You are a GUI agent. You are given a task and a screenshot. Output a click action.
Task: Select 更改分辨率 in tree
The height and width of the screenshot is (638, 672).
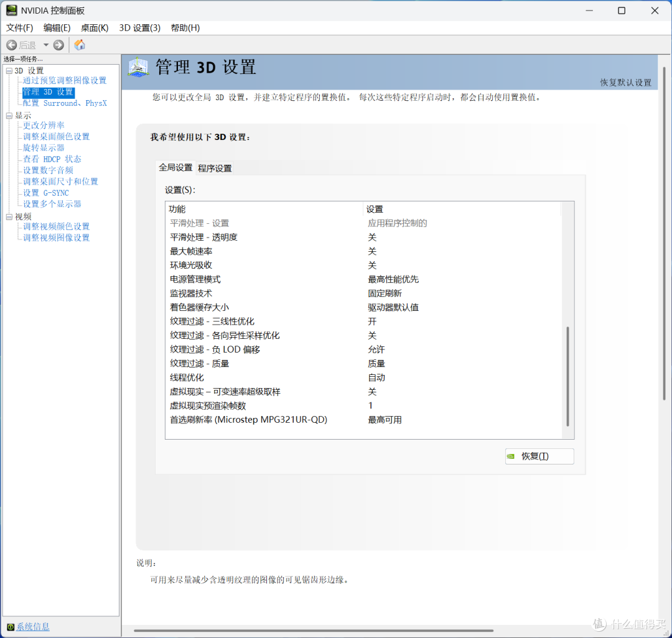(x=44, y=126)
